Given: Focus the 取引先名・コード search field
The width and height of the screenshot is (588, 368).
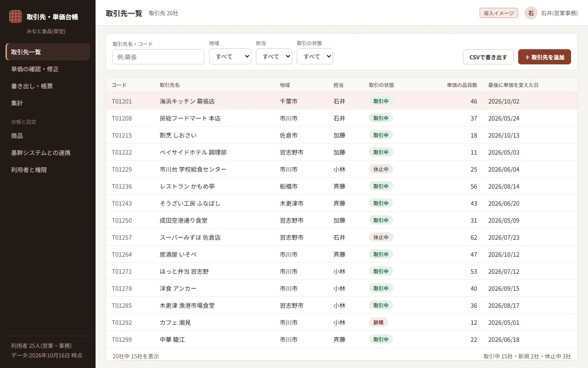Looking at the screenshot, I should tap(158, 57).
